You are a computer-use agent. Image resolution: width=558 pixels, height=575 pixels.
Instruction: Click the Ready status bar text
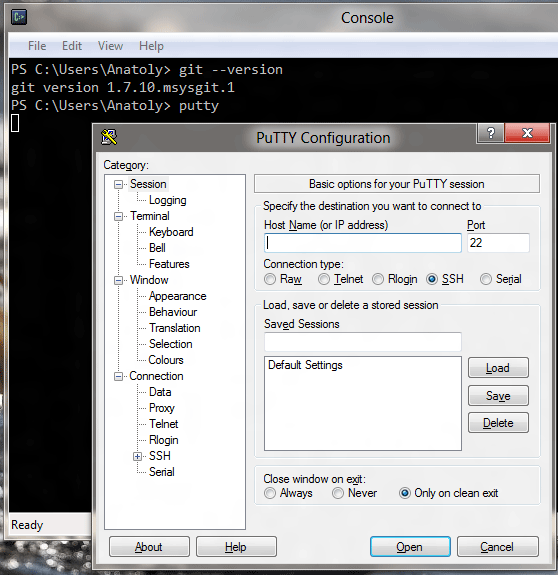(x=27, y=525)
